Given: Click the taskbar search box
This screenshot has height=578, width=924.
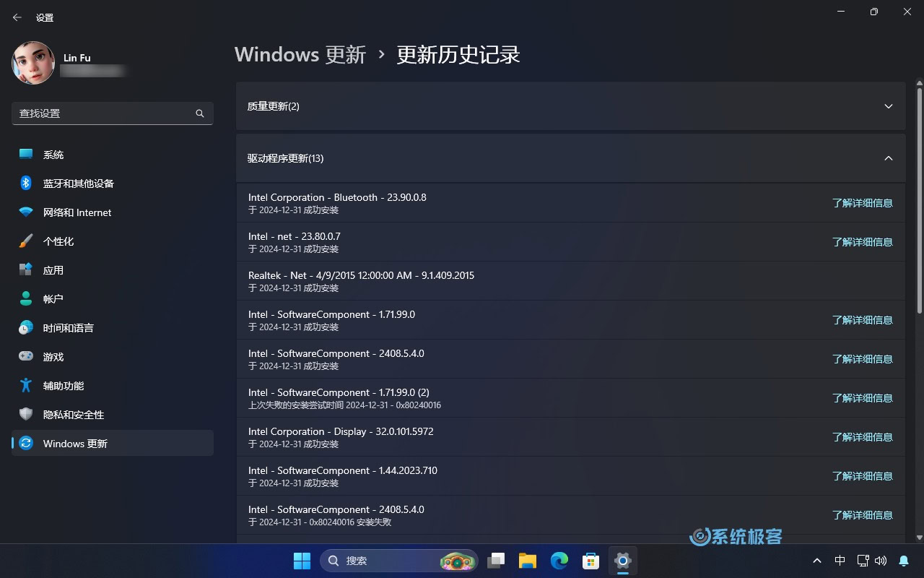Looking at the screenshot, I should tap(399, 561).
